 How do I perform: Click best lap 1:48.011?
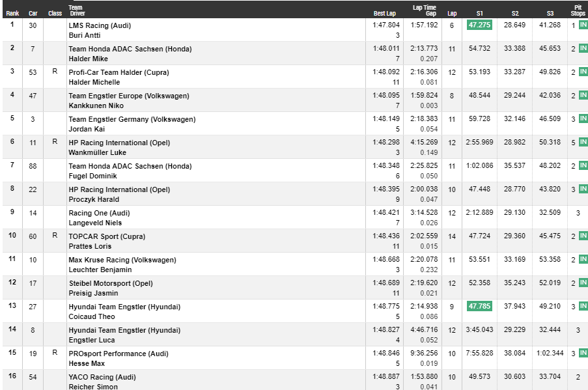click(x=386, y=48)
